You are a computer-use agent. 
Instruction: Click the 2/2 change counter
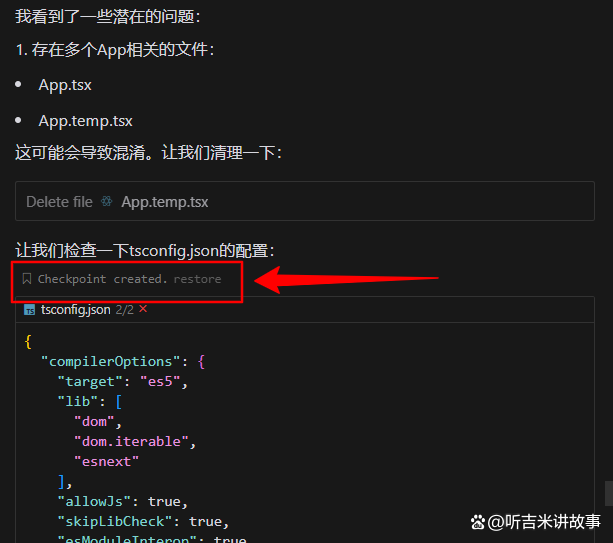[125, 310]
